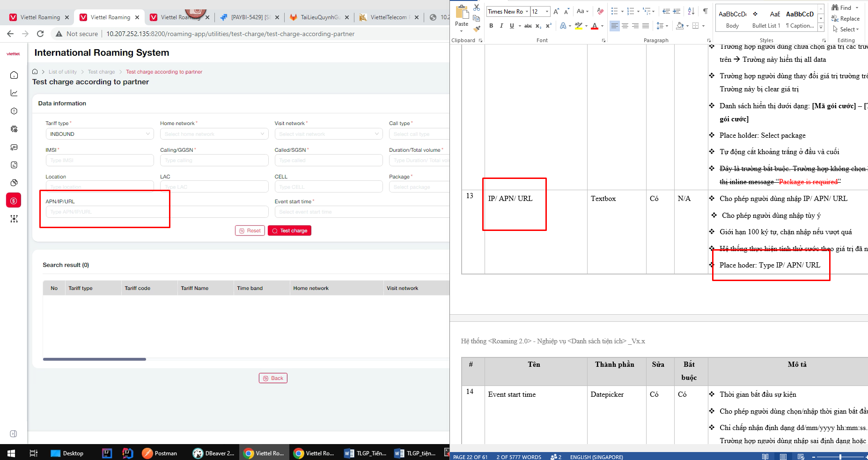The width and height of the screenshot is (868, 460).
Task: Click the Cut scissors icon
Action: pos(477,7)
